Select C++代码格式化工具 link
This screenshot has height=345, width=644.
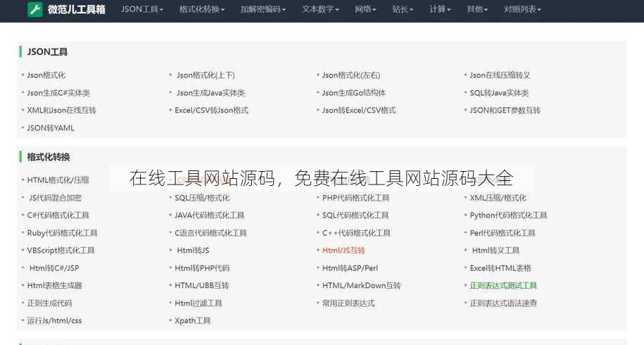coord(356,233)
